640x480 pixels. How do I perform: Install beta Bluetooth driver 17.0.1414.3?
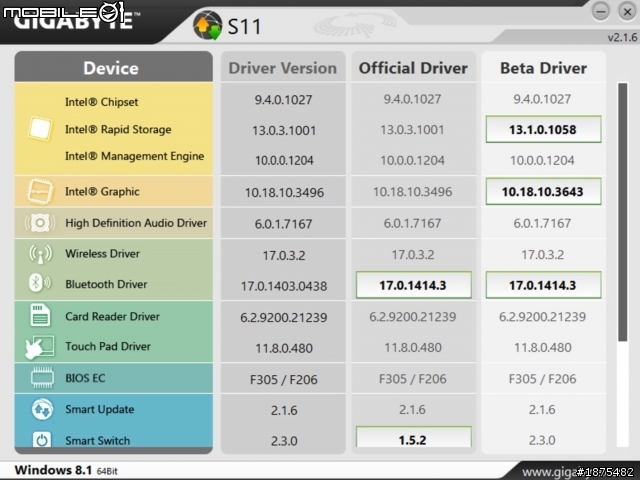click(x=543, y=285)
